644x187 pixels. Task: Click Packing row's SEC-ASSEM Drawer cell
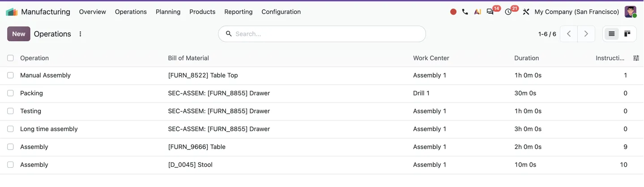point(219,93)
